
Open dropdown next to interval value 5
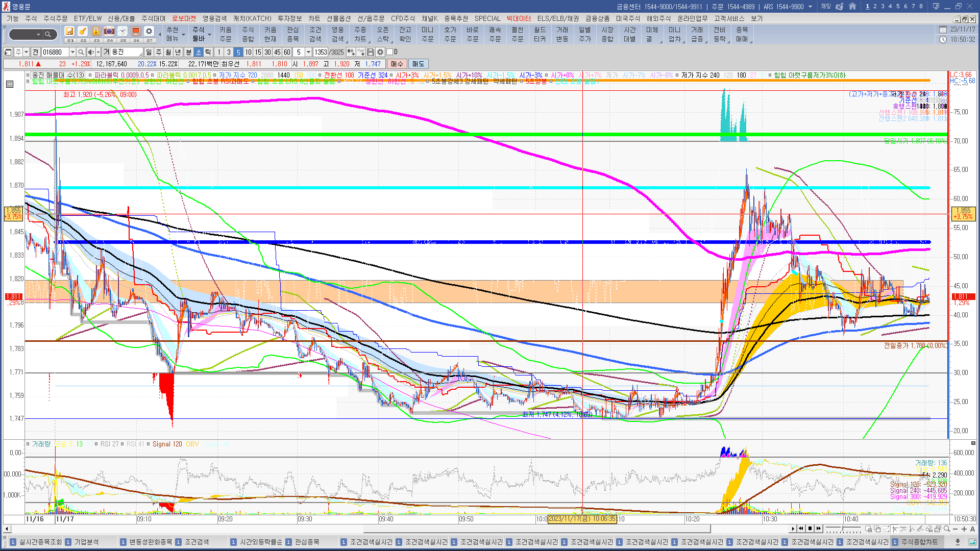(308, 52)
